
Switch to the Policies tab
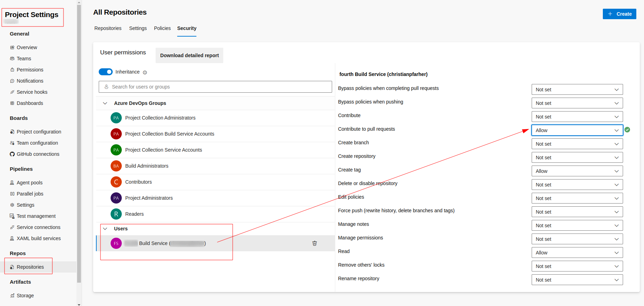(162, 28)
